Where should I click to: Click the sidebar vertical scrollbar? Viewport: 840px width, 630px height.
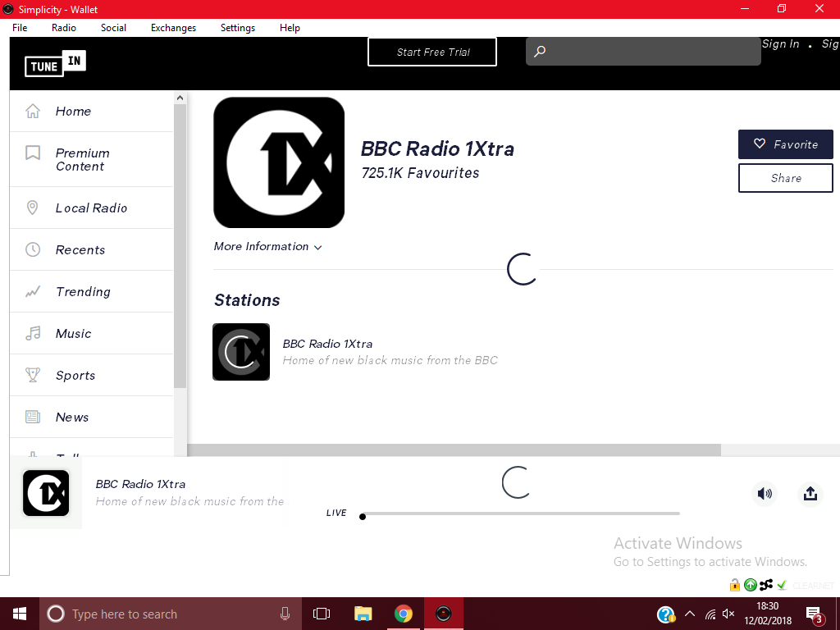tap(180, 246)
